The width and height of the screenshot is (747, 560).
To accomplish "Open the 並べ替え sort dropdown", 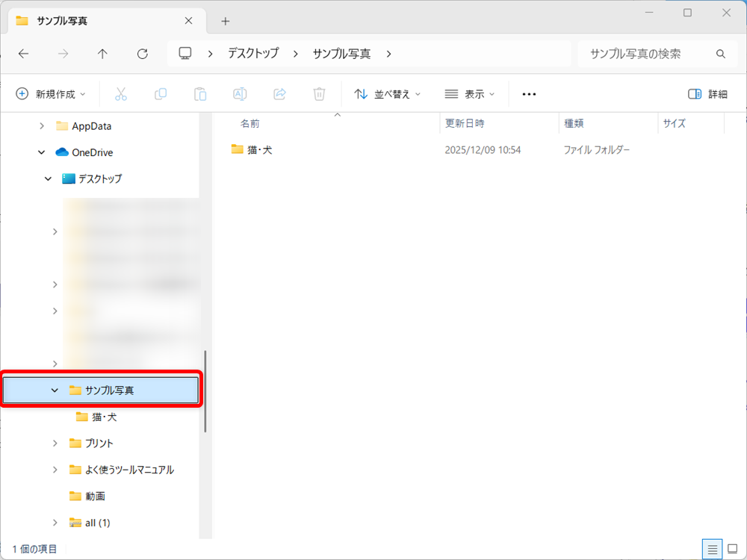I will coord(387,93).
